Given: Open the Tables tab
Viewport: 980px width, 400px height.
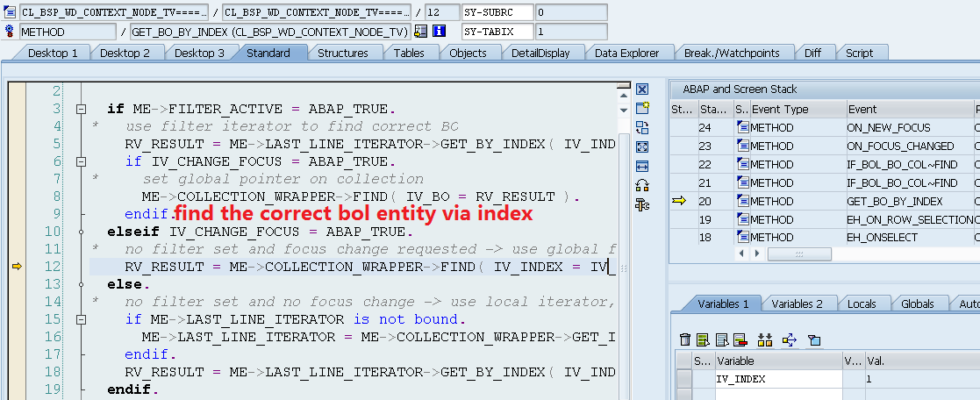Looking at the screenshot, I should 409,54.
